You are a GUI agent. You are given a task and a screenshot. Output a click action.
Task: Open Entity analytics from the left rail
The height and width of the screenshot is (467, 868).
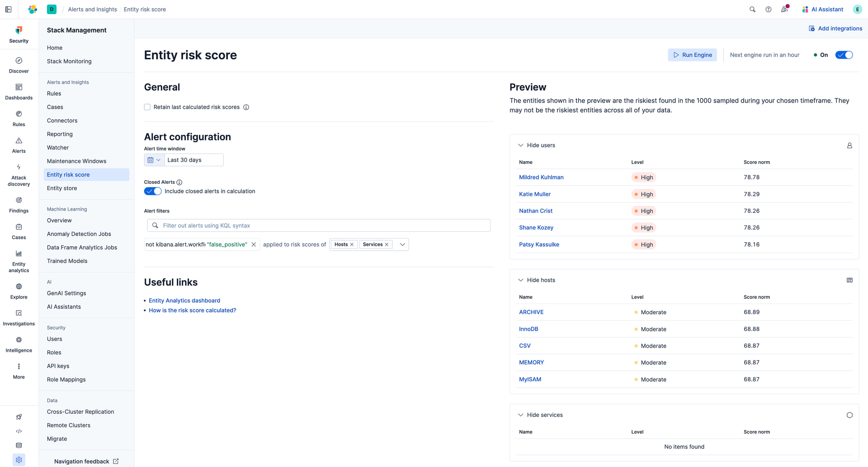tap(19, 261)
